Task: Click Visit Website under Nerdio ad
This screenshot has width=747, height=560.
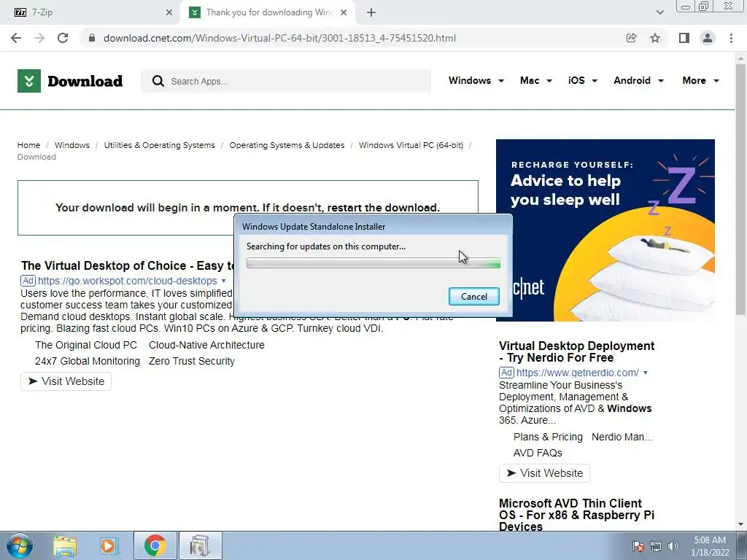Action: point(544,473)
